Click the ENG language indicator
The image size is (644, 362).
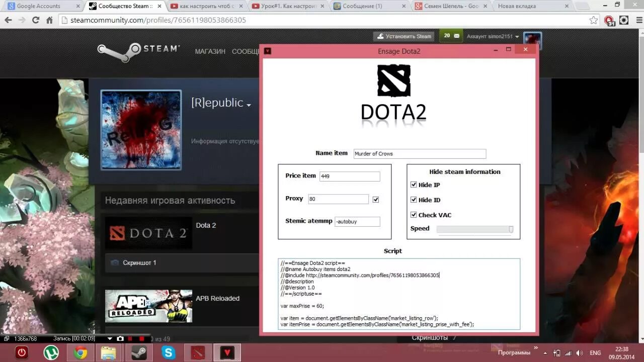[595, 353]
